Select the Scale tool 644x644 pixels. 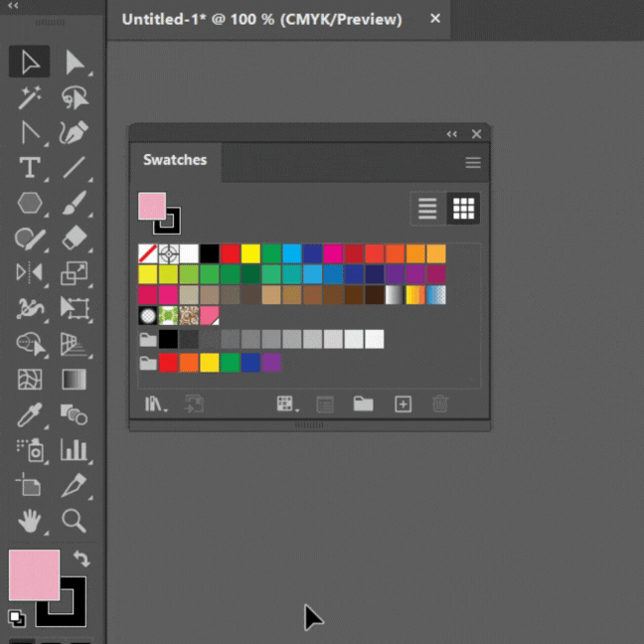point(75,272)
